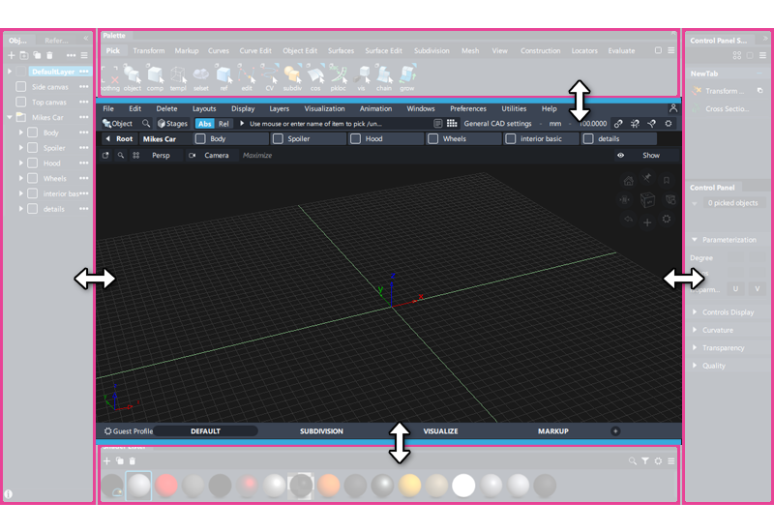Activate the Pick grow tool
This screenshot has width=774, height=532.
click(406, 77)
